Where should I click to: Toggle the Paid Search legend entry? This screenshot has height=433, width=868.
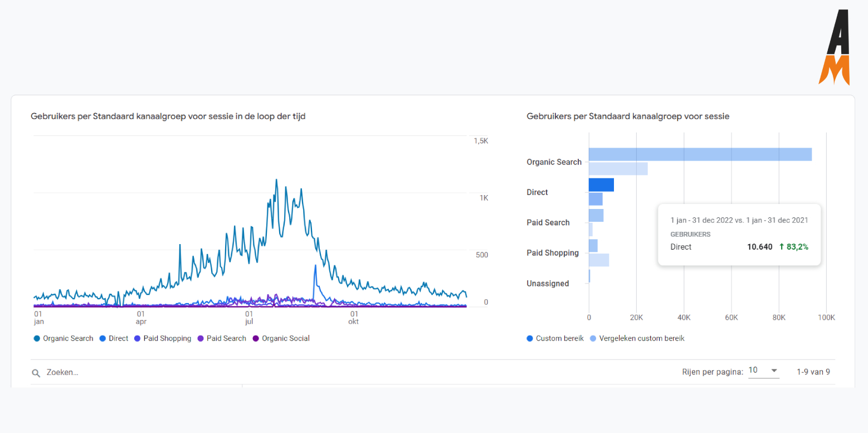pos(222,338)
